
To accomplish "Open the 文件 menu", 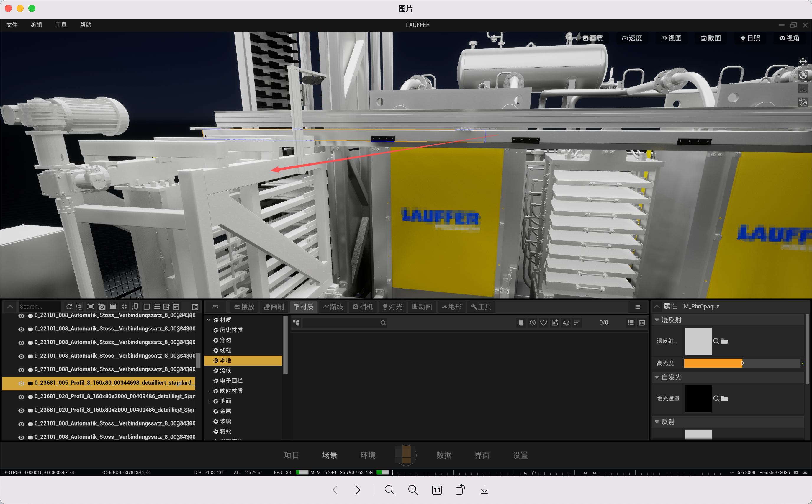I will tap(12, 25).
